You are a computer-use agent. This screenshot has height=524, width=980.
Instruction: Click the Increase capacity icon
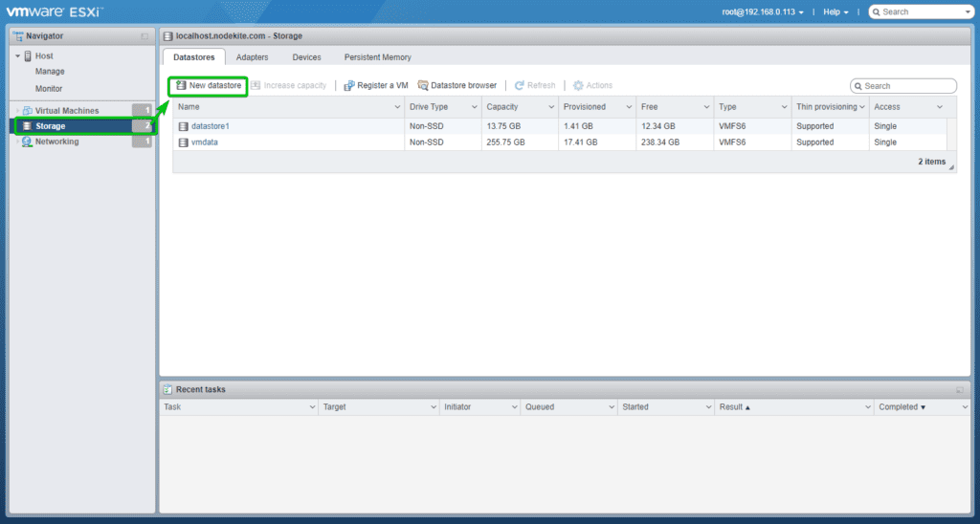click(256, 85)
